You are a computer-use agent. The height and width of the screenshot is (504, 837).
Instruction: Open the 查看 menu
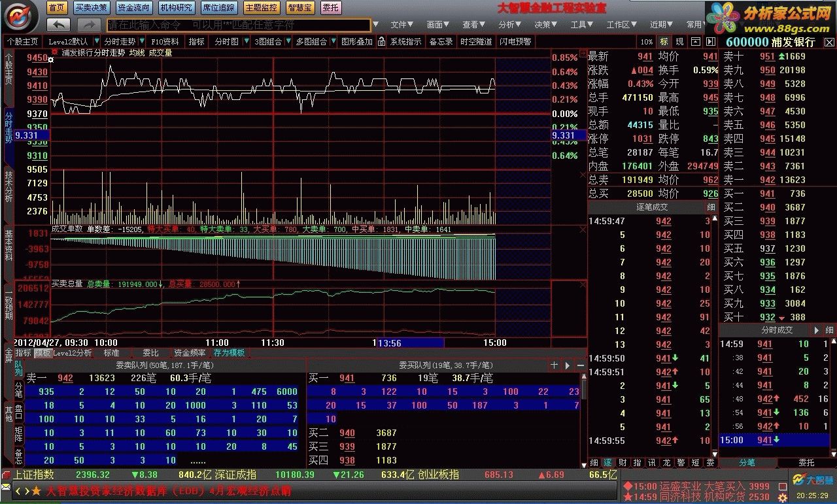(473, 25)
